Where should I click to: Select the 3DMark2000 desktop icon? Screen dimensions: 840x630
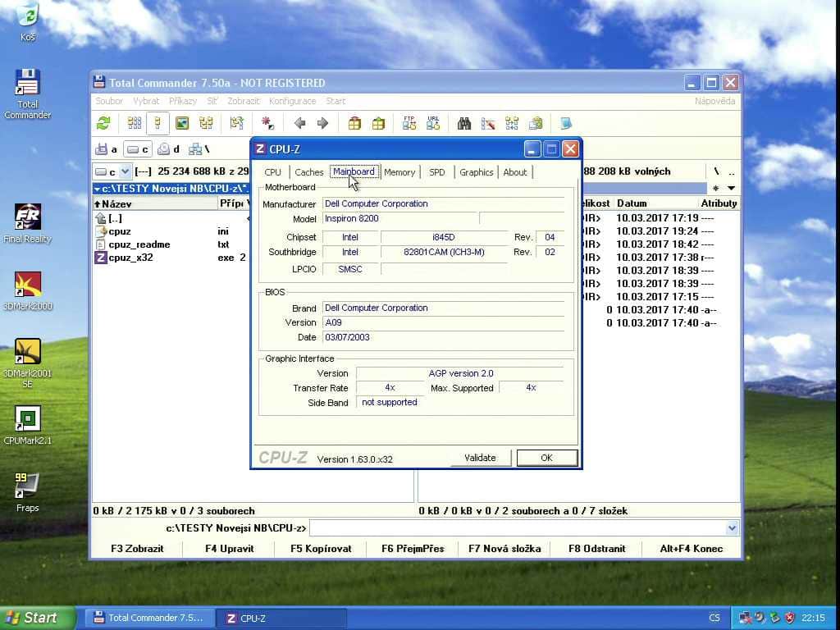tap(28, 291)
